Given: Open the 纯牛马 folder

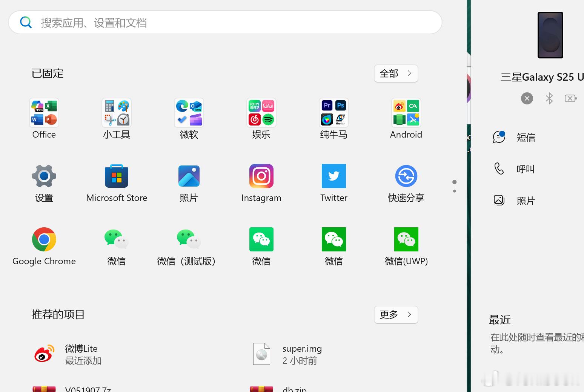Looking at the screenshot, I should point(334,118).
